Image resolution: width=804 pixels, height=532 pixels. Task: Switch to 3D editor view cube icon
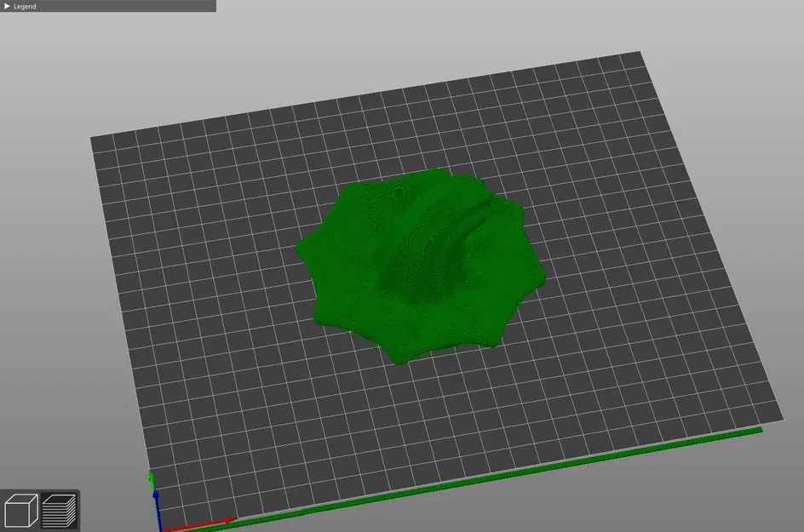[20, 511]
